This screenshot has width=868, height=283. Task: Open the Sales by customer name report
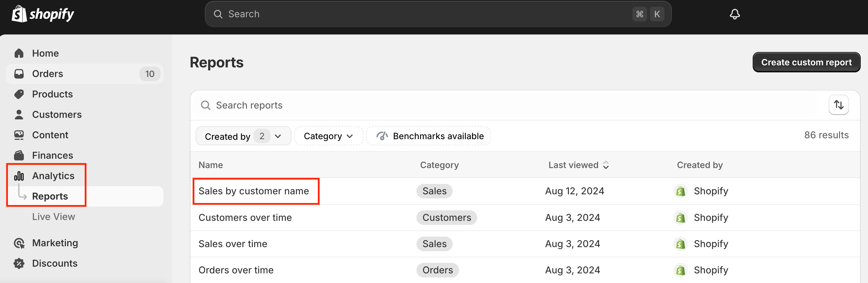click(253, 191)
